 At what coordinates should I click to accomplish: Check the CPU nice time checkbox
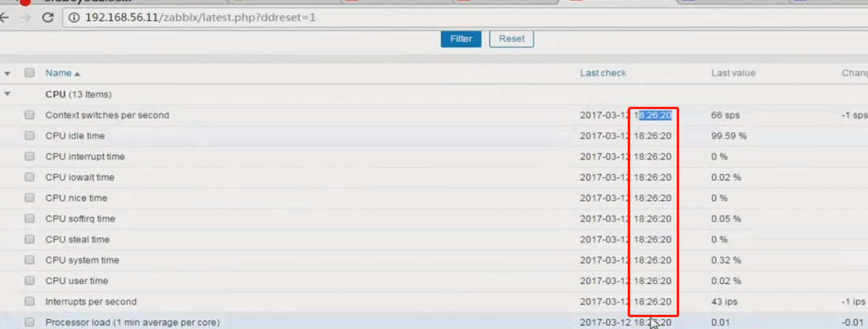coord(29,198)
